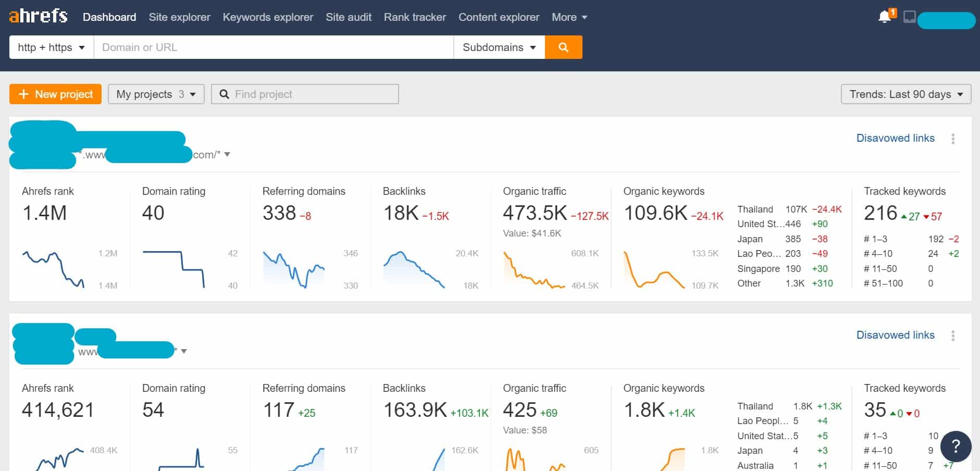
Task: Click the New project button
Action: pos(55,94)
